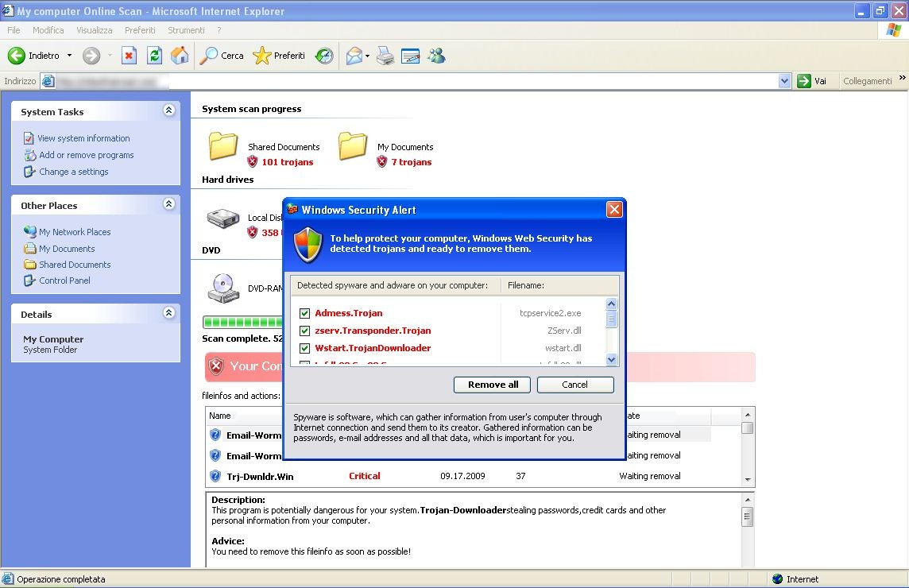Click the Local Disk hard drive icon
The width and height of the screenshot is (909, 588).
click(223, 219)
